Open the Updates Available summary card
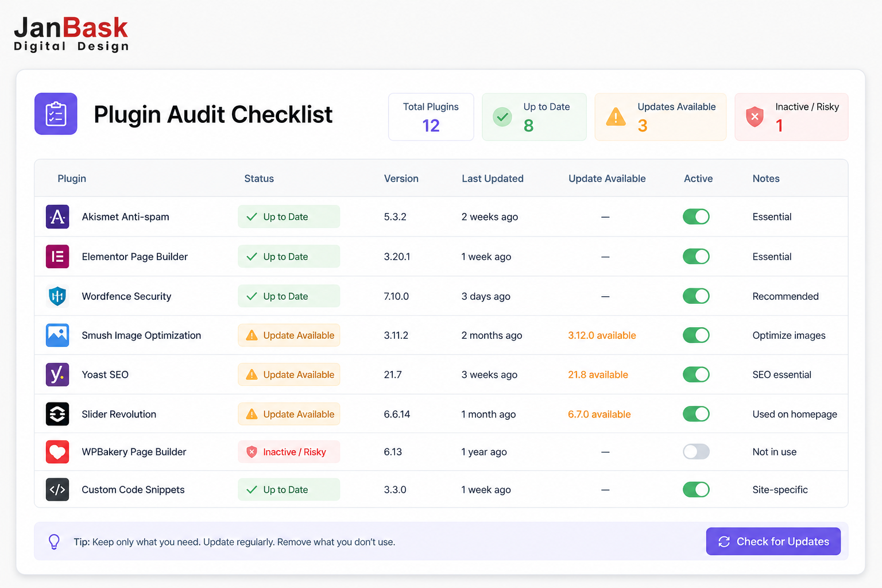 660,117
